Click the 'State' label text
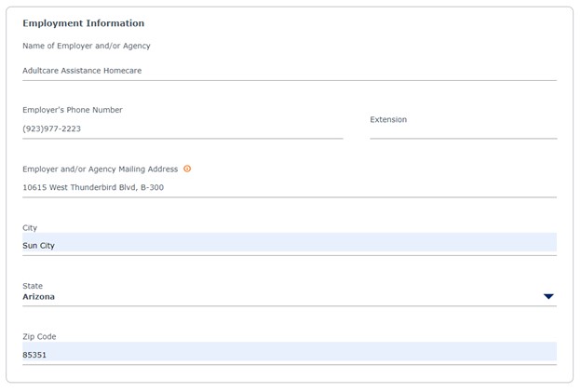 [33, 286]
